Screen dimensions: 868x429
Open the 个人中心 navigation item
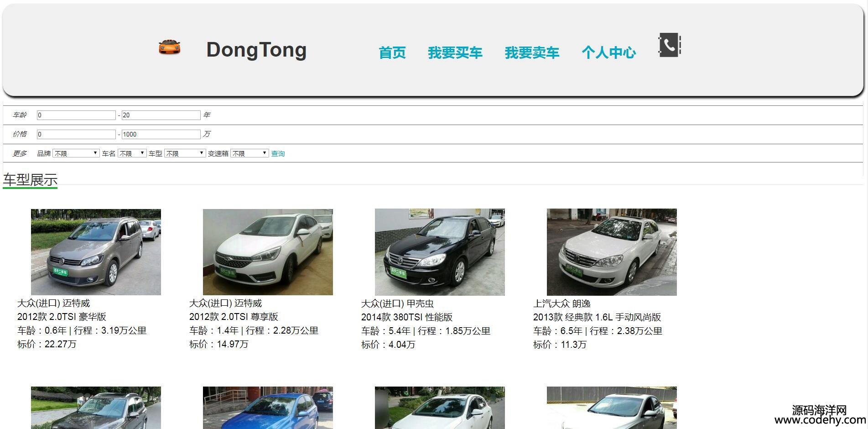click(609, 52)
